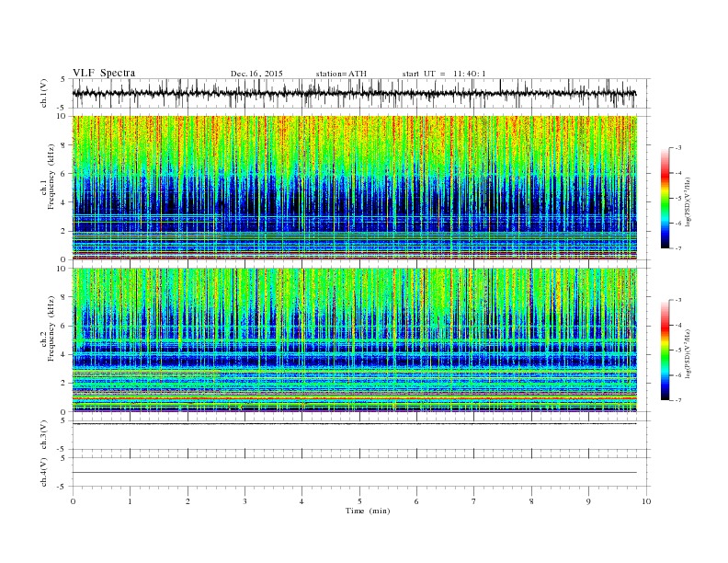Click the "2" tick on the time axis

point(188,501)
